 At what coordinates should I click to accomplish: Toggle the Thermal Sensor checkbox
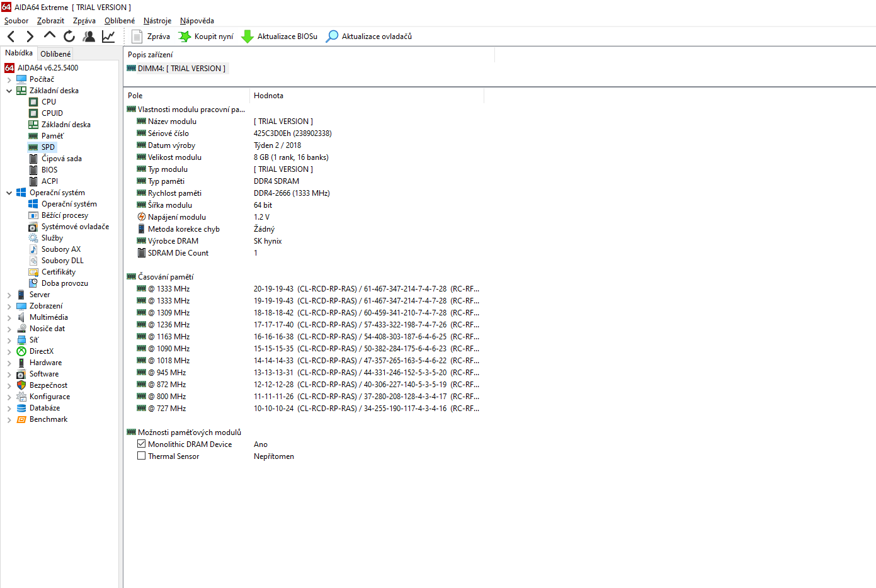(x=141, y=456)
